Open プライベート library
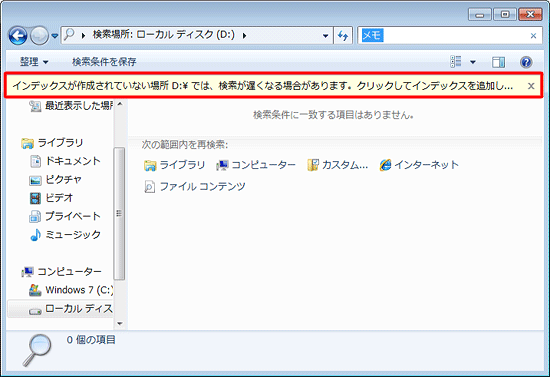 65,216
